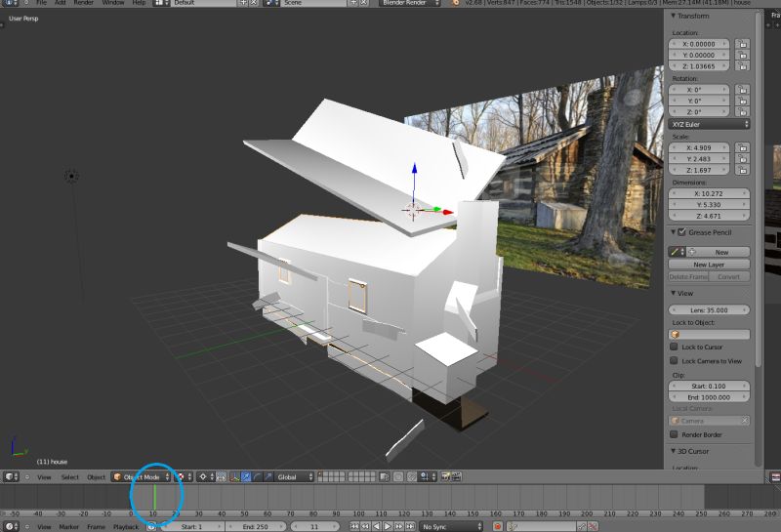Click the OpenGL render image icon
Viewport: 781px width, 532px height.
tap(445, 476)
